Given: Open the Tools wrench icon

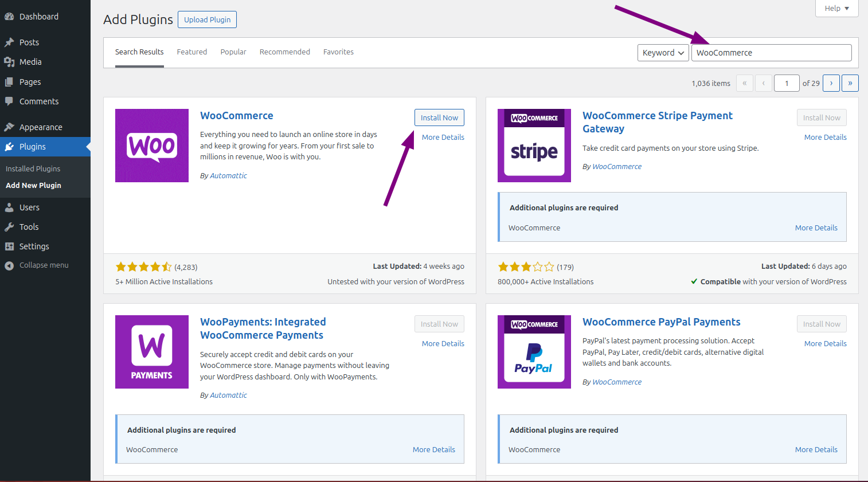Looking at the screenshot, I should [10, 226].
